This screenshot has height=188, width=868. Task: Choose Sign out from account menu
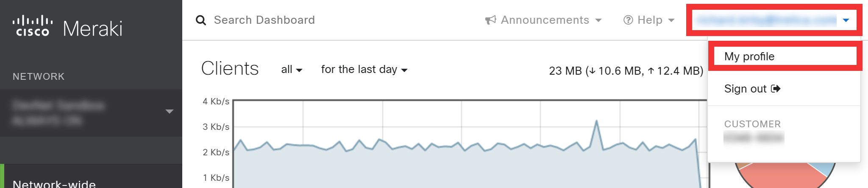[x=752, y=89]
